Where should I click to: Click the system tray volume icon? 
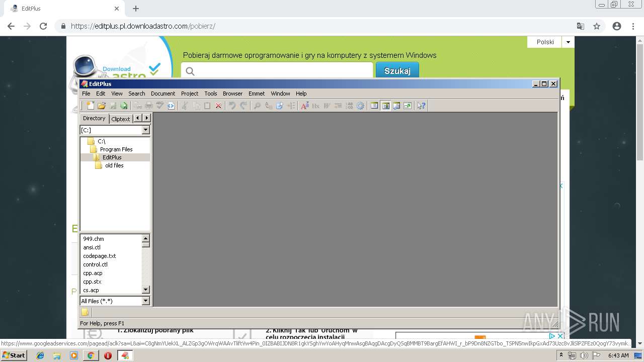pos(584,355)
